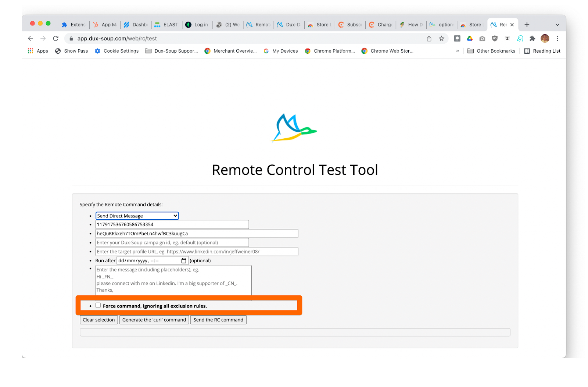Switch to the Charge tab

pos(381,25)
